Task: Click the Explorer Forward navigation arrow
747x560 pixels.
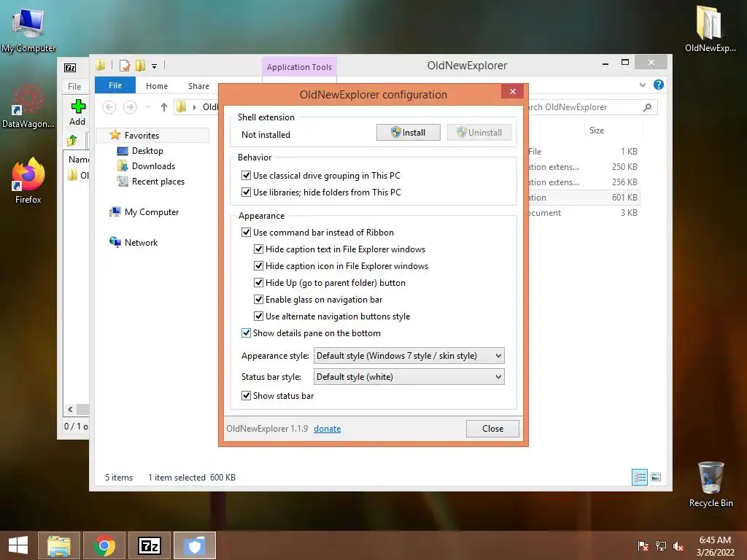Action: click(x=130, y=107)
